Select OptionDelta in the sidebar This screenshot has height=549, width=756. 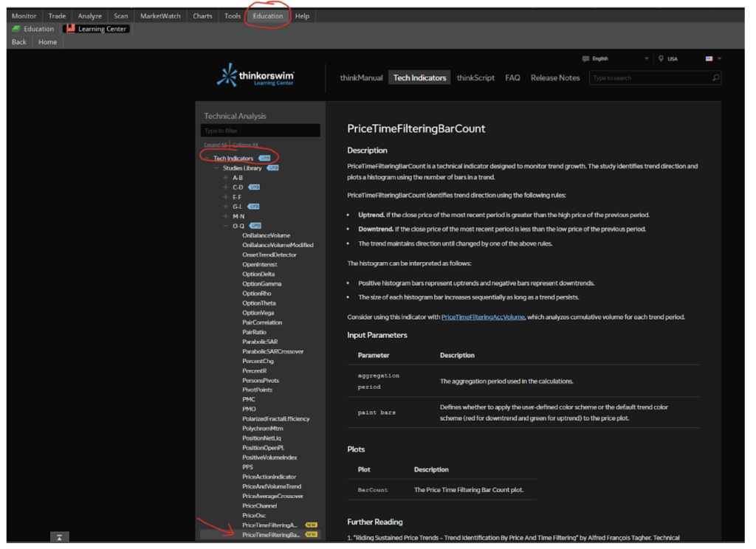tap(258, 274)
